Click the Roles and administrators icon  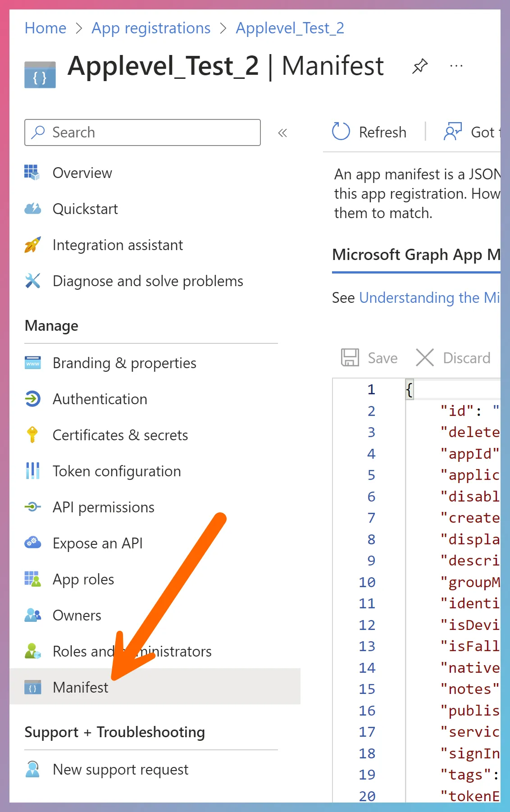(32, 651)
